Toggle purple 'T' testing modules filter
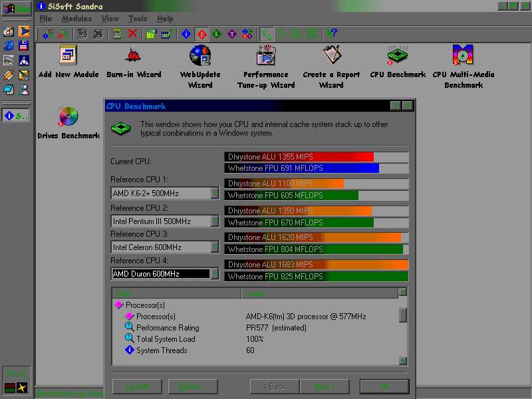 tap(232, 34)
